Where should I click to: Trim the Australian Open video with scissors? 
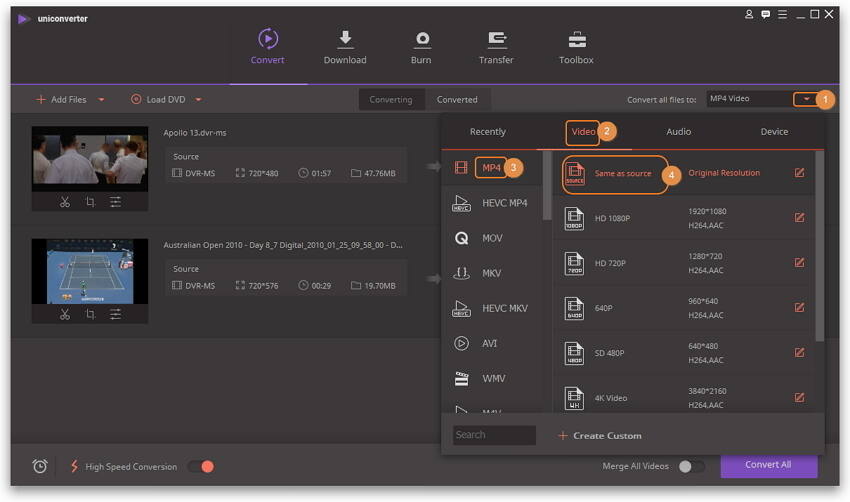coord(65,314)
